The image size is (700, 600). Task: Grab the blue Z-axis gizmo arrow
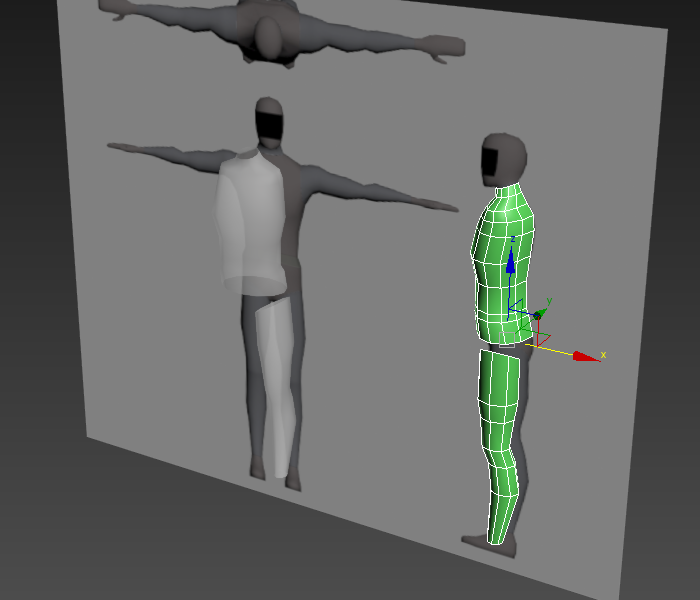point(511,262)
